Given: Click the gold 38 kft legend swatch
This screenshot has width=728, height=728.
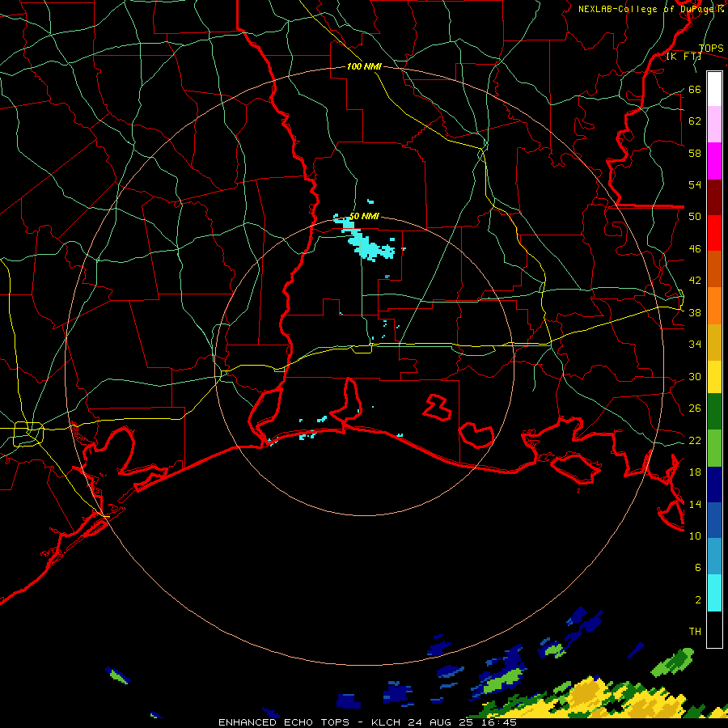Looking at the screenshot, I should click(714, 342).
